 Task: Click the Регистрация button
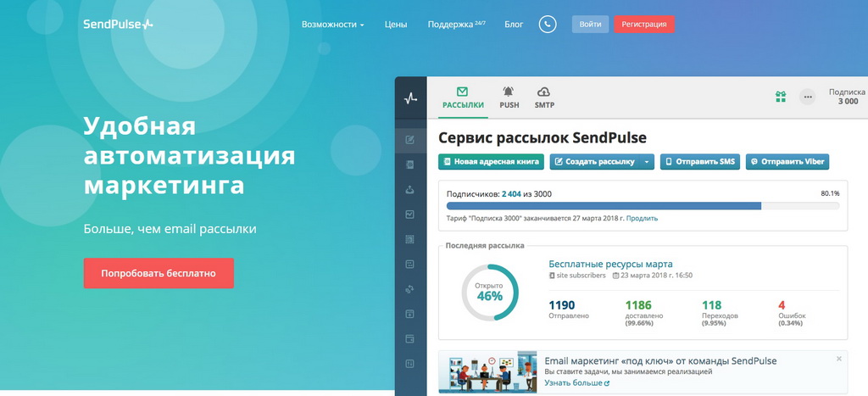tap(644, 25)
